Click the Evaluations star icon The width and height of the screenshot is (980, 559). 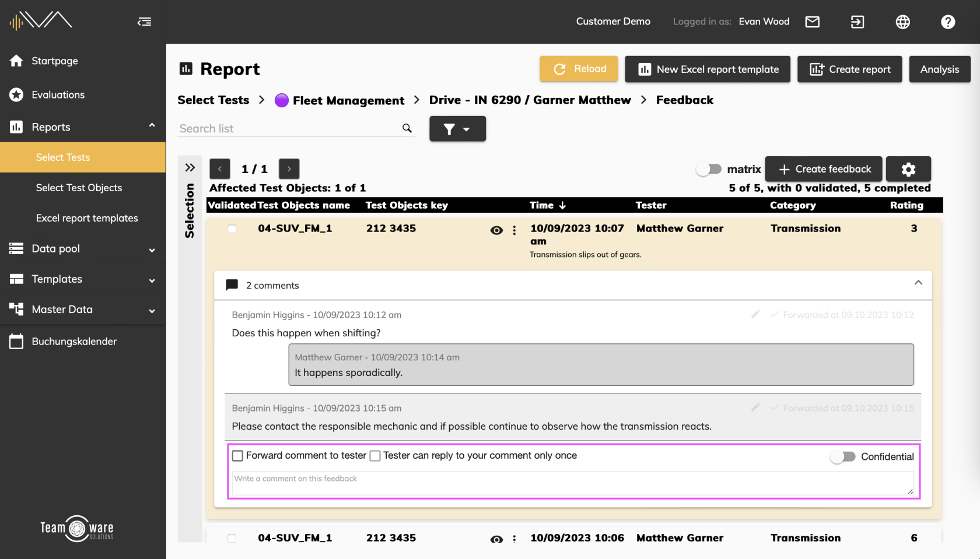[x=16, y=94]
